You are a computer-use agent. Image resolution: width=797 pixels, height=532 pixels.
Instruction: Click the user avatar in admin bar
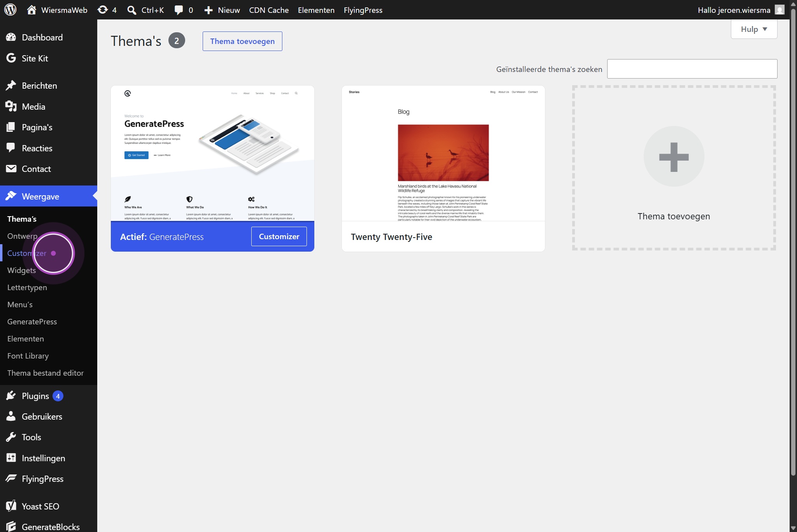click(x=779, y=10)
